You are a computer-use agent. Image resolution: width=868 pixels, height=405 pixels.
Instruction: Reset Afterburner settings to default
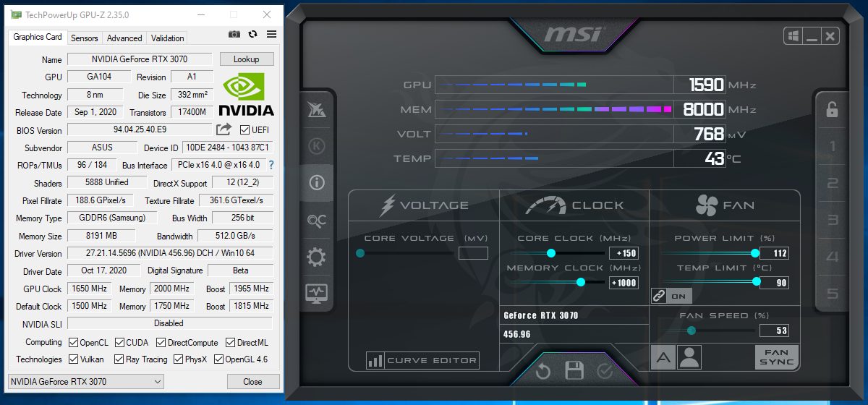543,371
